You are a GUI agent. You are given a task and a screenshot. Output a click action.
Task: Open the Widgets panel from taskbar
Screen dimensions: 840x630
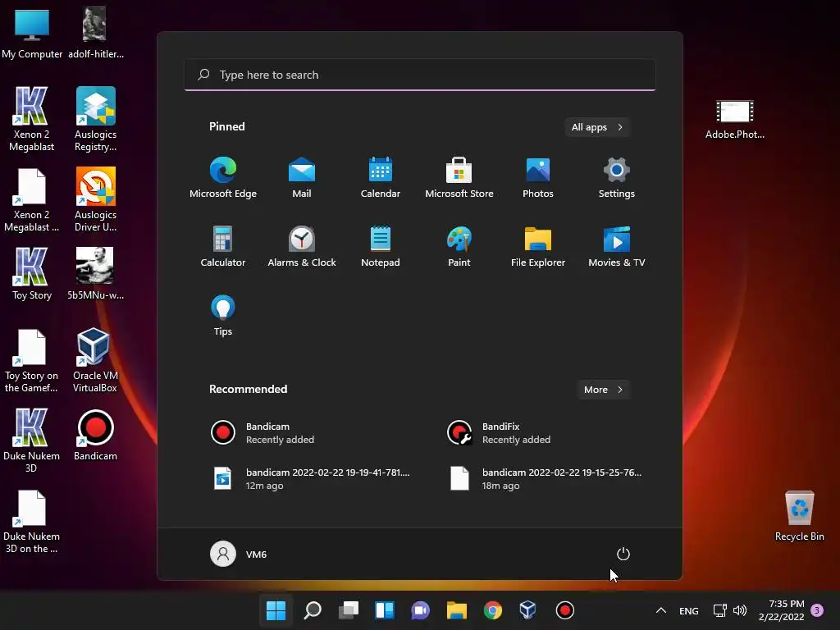[385, 610]
